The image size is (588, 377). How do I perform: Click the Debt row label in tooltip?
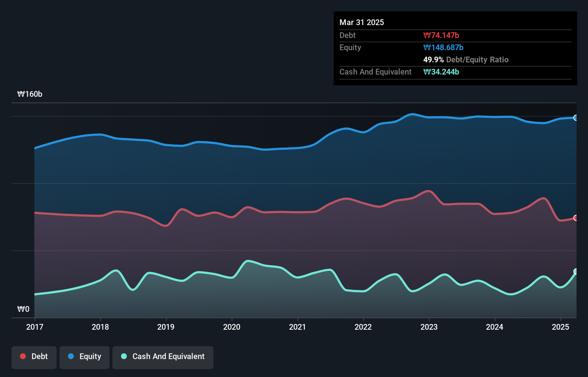pos(347,35)
